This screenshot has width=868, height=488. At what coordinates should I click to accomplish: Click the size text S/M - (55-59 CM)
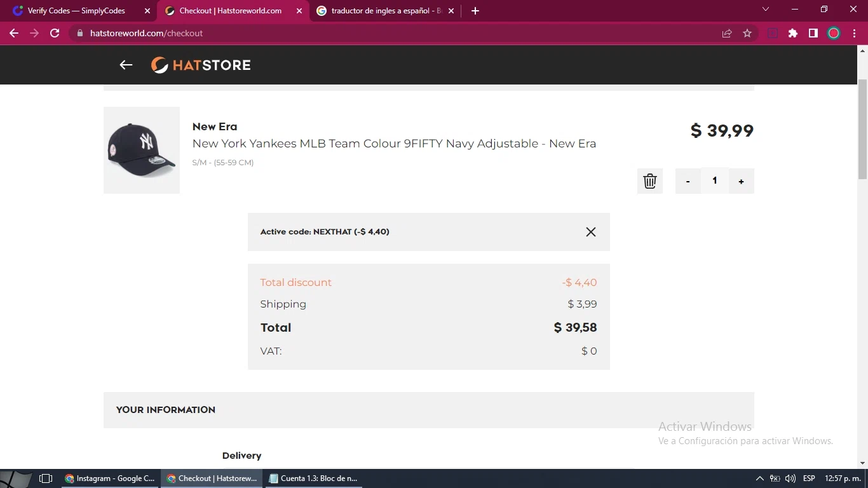223,163
